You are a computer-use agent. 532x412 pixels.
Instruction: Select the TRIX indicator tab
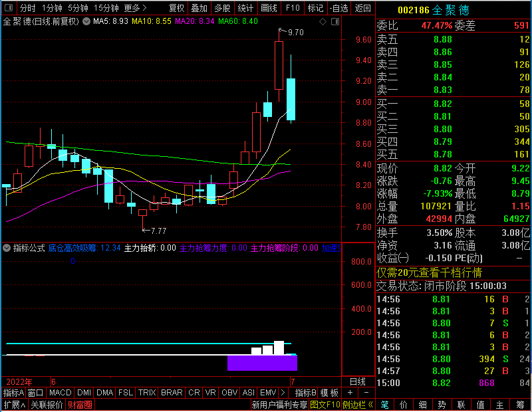pyautogui.click(x=147, y=393)
